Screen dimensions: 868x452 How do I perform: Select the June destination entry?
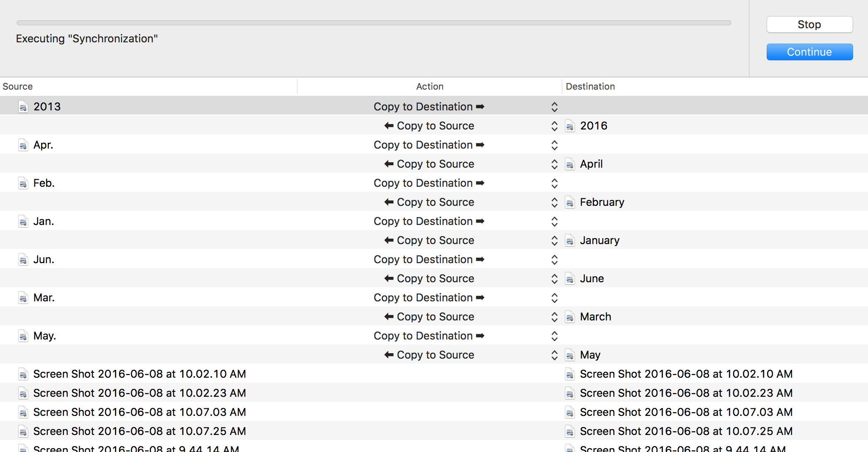coord(592,279)
